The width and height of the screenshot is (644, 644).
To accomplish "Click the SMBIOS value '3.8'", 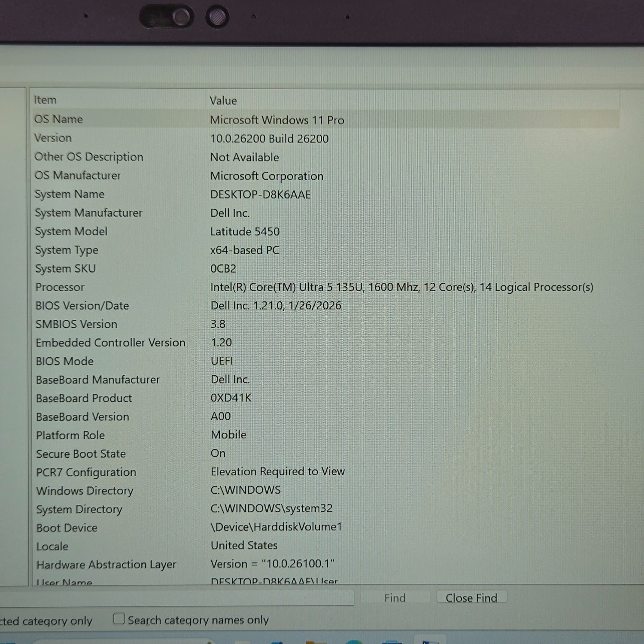I will click(218, 324).
